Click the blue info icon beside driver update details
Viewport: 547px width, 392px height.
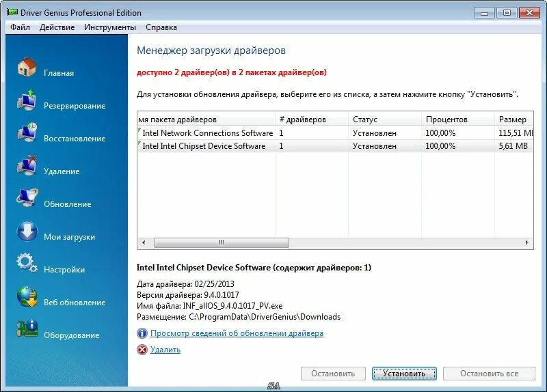(142, 333)
